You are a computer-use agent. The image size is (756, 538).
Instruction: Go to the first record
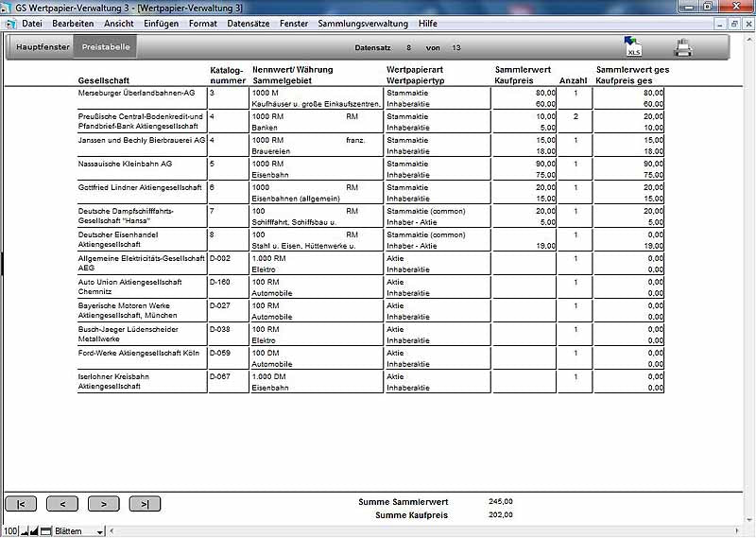21,504
